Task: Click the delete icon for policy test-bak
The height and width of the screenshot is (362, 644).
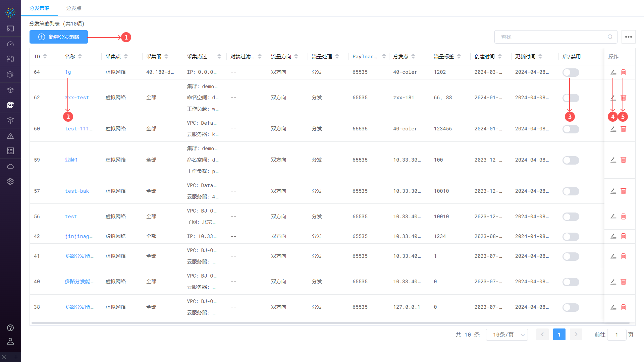Action: tap(623, 191)
